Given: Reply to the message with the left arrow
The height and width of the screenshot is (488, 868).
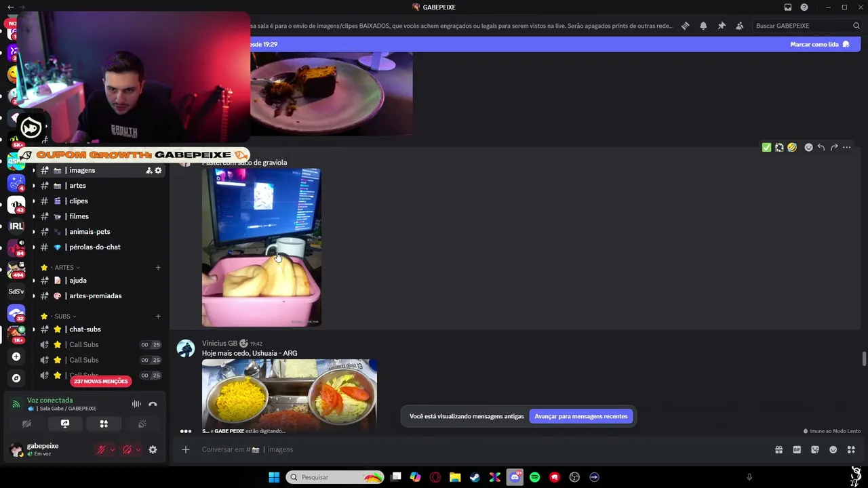Looking at the screenshot, I should [x=821, y=147].
